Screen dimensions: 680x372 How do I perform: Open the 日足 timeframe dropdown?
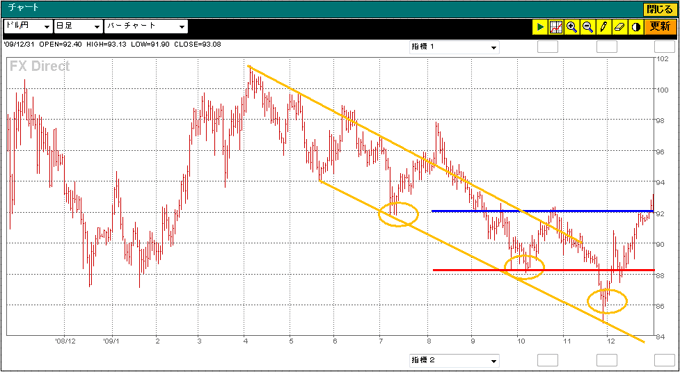point(78,26)
